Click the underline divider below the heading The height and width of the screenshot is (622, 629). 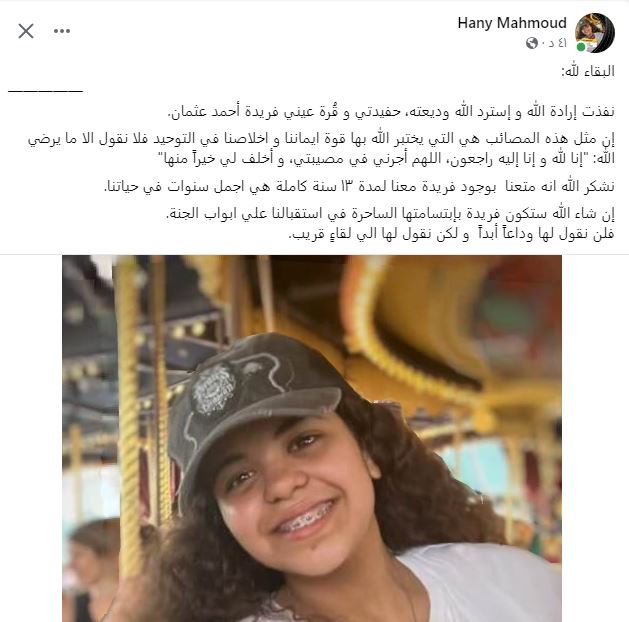point(45,91)
